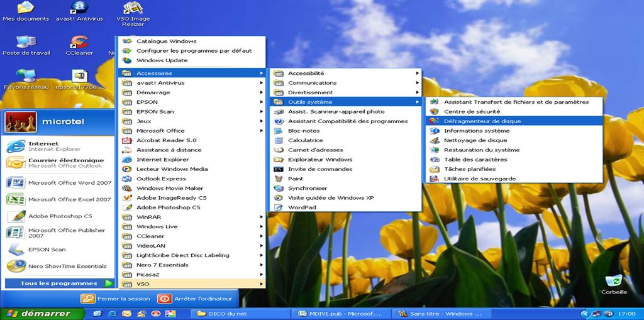Click Configurer les programmes par défaut
644x320 pixels.
pyautogui.click(x=192, y=50)
